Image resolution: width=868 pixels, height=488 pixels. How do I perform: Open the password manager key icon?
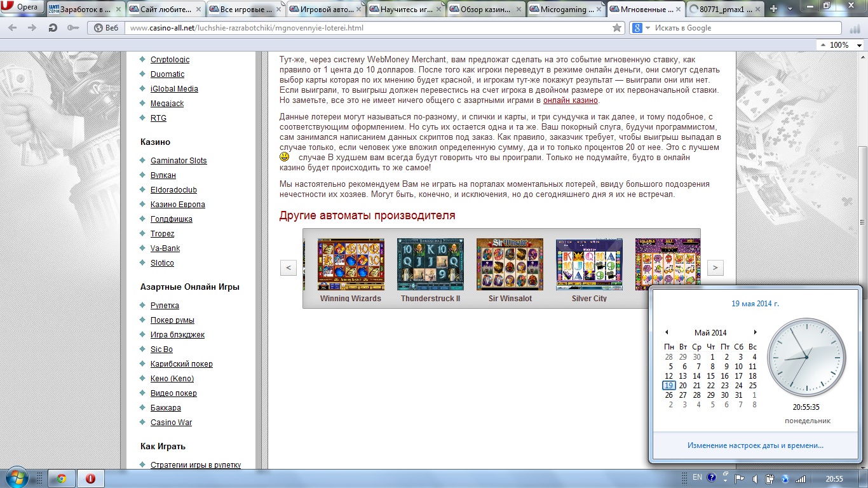[73, 28]
